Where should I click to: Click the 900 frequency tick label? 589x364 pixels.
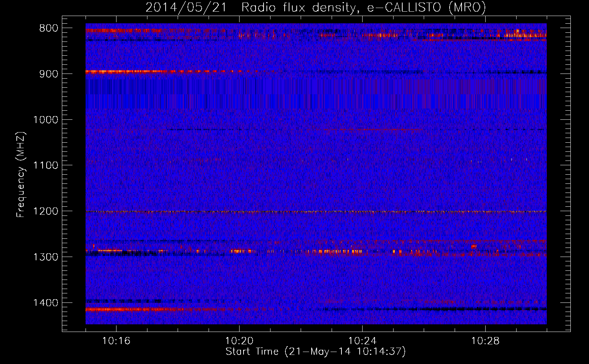pyautogui.click(x=49, y=74)
